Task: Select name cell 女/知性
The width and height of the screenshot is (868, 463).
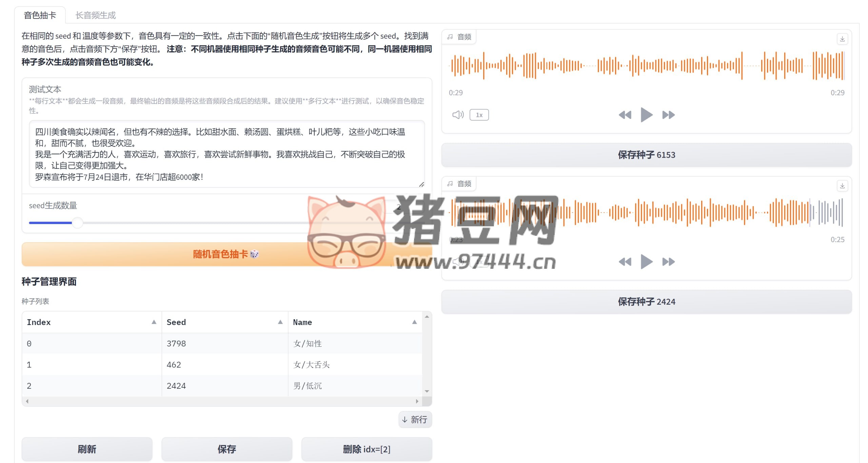Action: 355,343
